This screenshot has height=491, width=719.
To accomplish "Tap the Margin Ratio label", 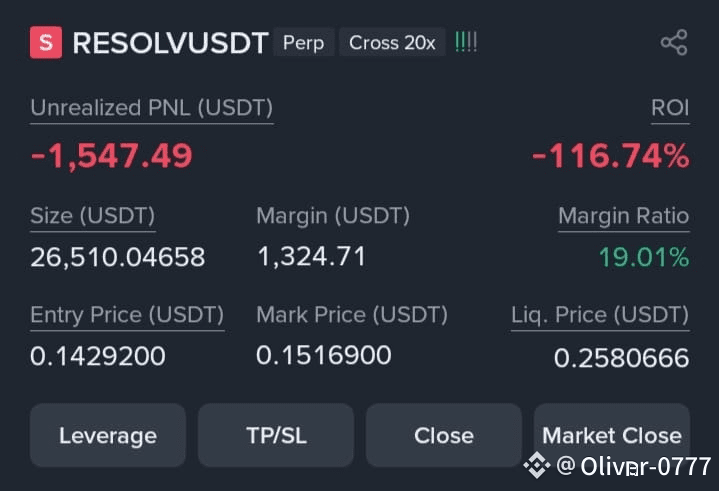I will [623, 215].
